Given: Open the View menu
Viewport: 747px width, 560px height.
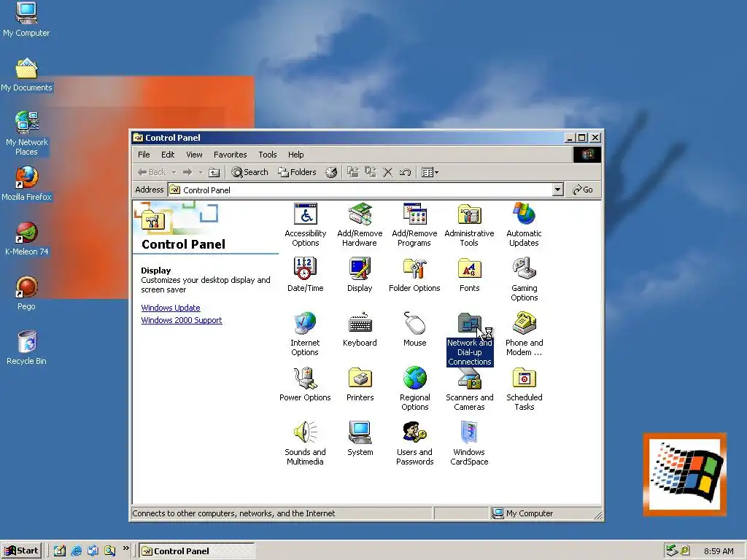Looking at the screenshot, I should point(194,155).
